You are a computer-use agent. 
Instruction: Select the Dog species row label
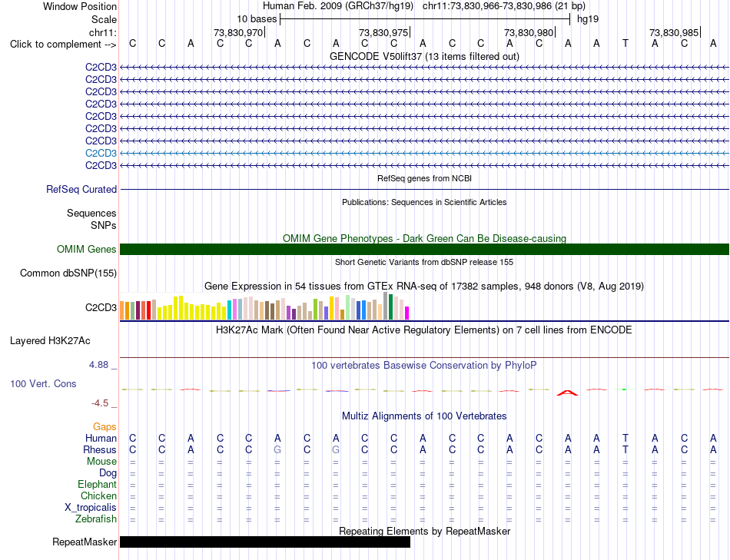coord(108,473)
